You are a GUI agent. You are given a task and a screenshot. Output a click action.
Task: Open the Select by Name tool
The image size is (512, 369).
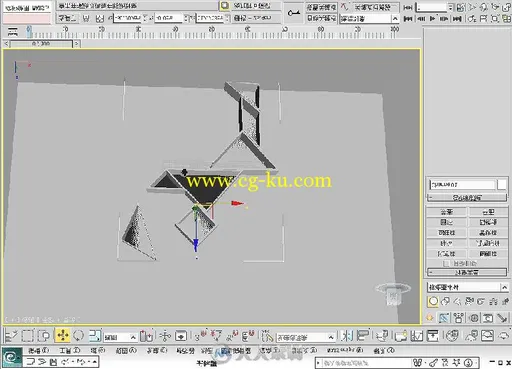point(11,335)
